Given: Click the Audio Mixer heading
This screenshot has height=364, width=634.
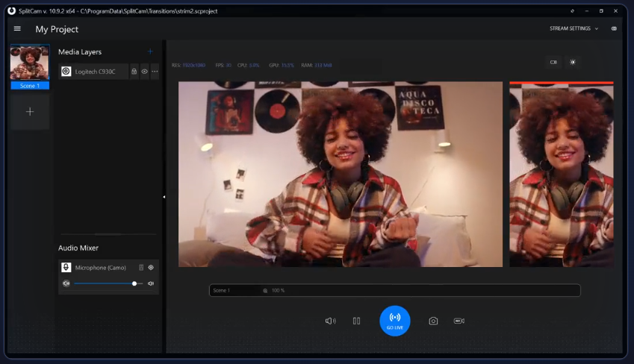Looking at the screenshot, I should (x=78, y=248).
